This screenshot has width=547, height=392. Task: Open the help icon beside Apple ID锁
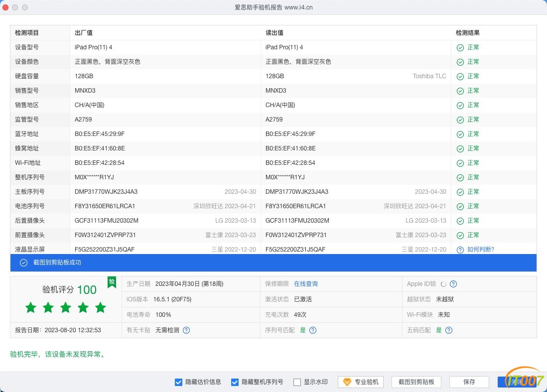click(453, 284)
